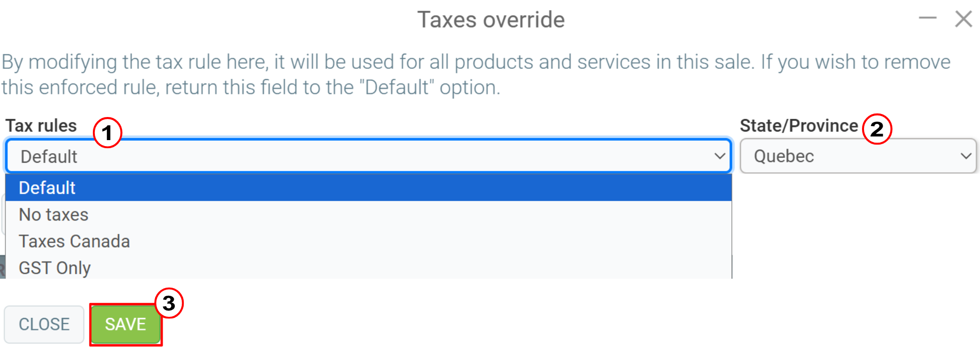Click the CLOSE button
This screenshot has height=349, width=980.
(44, 324)
